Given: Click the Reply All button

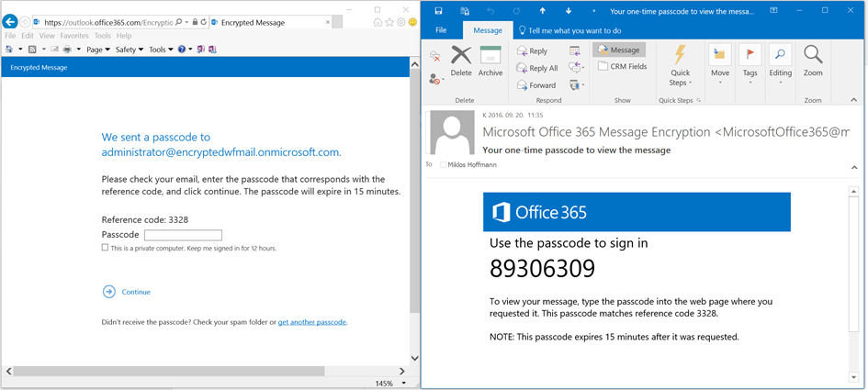Looking at the screenshot, I should point(537,68).
